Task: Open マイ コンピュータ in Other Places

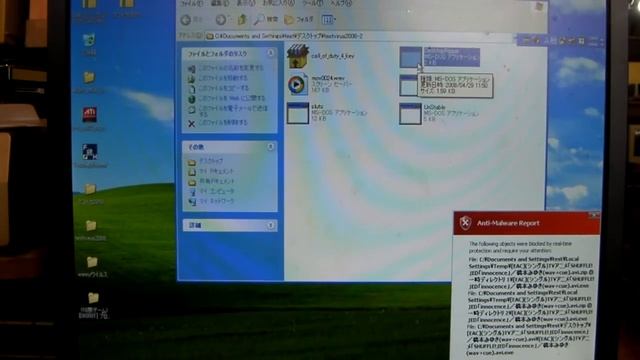Action: click(x=217, y=191)
